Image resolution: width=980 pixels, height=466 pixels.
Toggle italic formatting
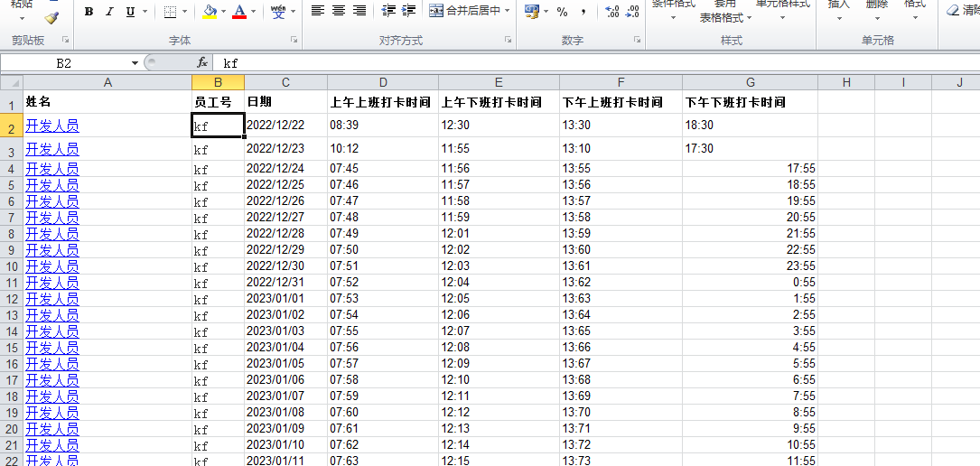109,12
